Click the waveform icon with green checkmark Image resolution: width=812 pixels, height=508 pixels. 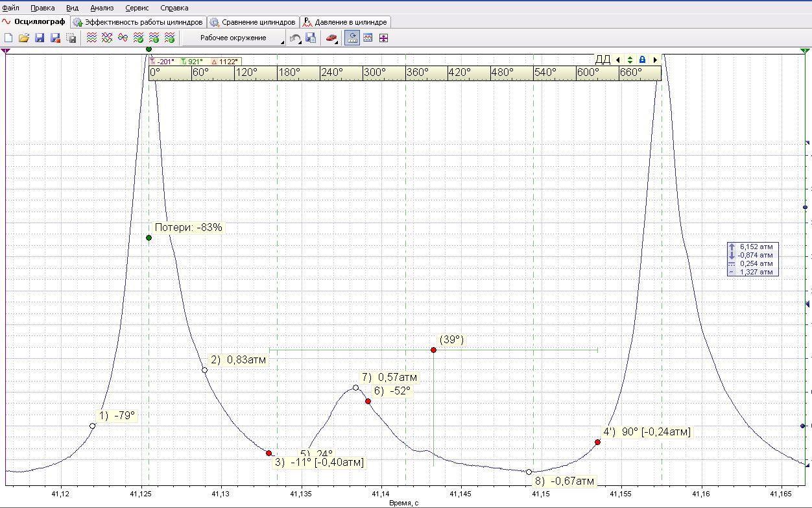click(139, 38)
